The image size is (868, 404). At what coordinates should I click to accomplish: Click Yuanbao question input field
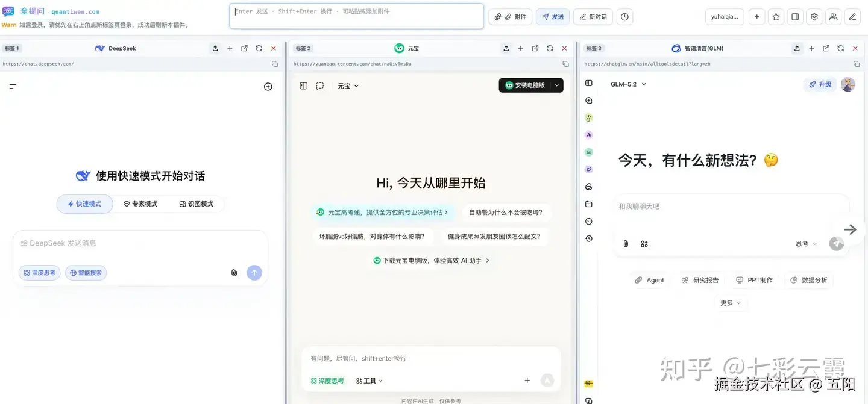point(431,359)
